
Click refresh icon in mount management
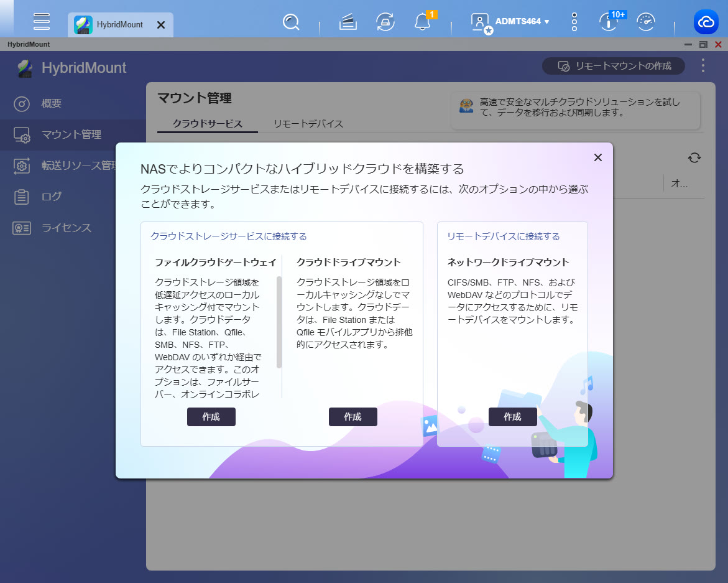(x=694, y=158)
